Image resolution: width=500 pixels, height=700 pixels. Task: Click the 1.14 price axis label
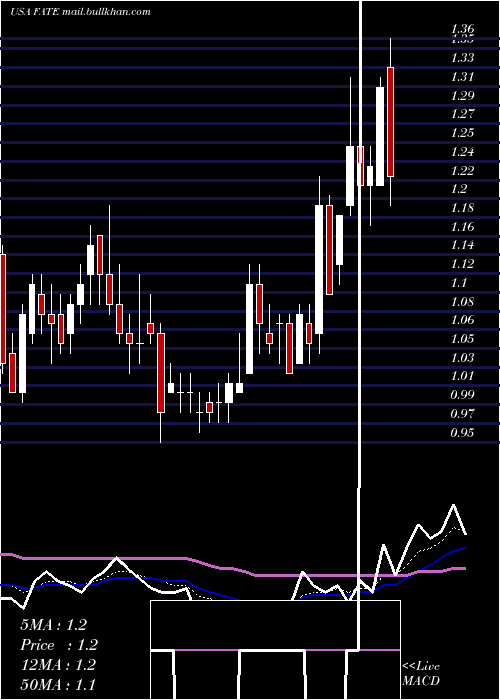(462, 245)
